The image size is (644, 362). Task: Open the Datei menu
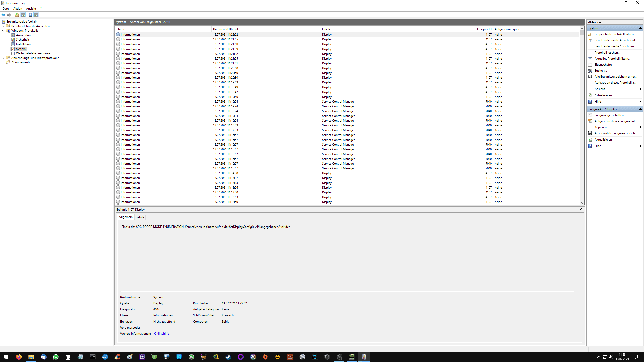point(6,9)
